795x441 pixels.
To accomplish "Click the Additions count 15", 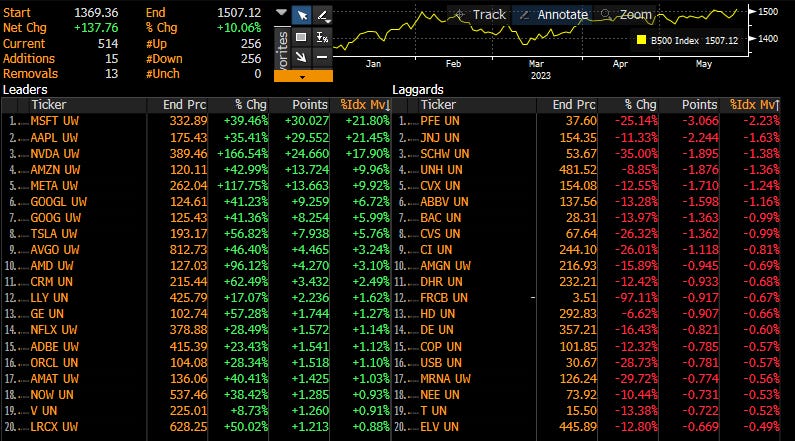I will coord(112,59).
